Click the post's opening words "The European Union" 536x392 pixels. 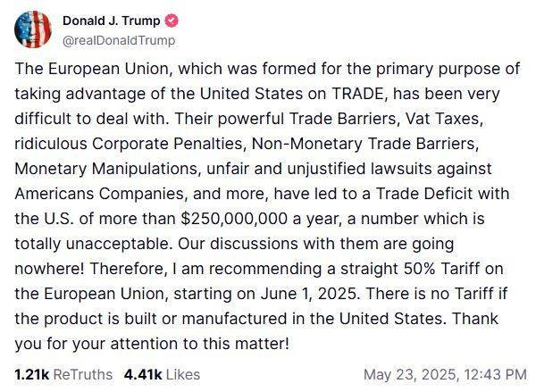[x=92, y=69]
